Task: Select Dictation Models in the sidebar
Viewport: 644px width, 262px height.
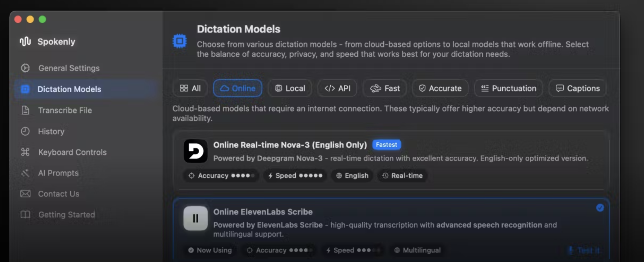Action: 85,89
